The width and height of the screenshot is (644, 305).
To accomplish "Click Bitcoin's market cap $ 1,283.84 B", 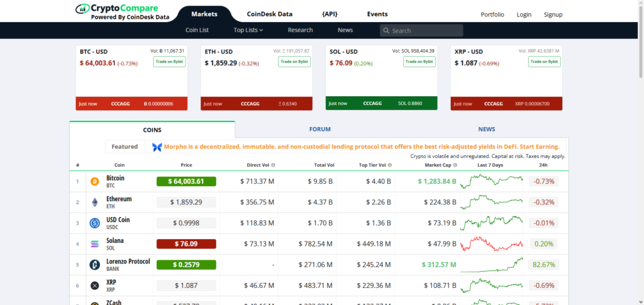I will pos(437,182).
